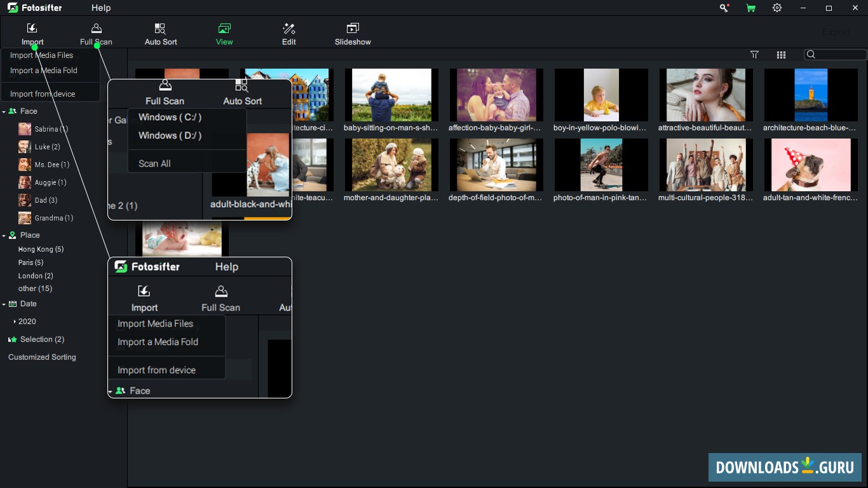Click the registration key icon

click(724, 8)
